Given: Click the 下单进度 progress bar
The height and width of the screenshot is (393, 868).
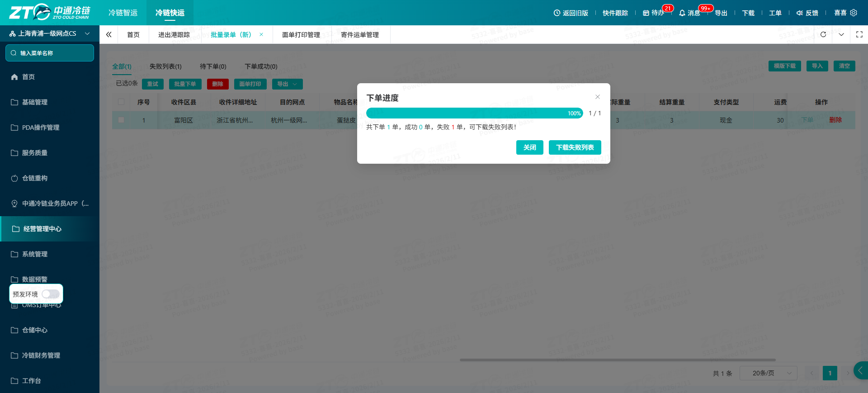Looking at the screenshot, I should coord(475,113).
